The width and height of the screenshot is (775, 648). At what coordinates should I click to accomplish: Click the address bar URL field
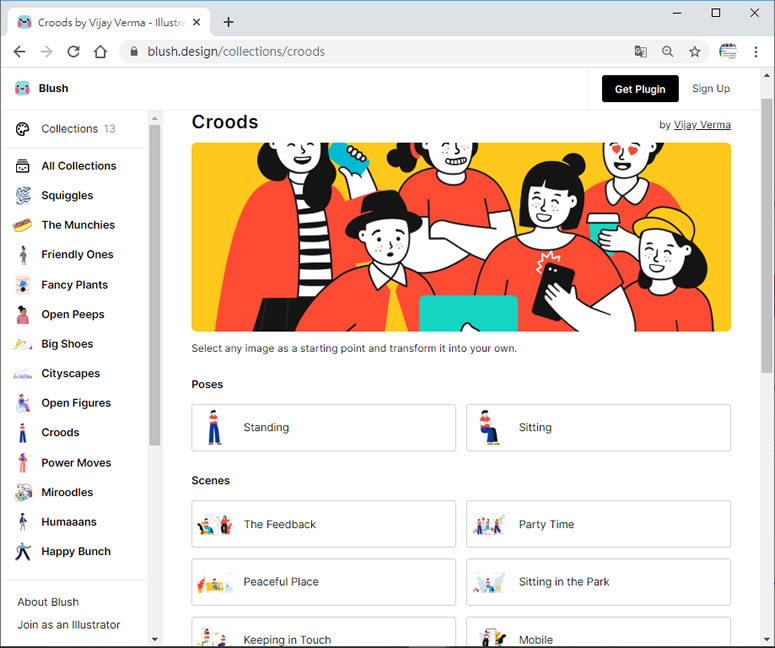pos(376,51)
